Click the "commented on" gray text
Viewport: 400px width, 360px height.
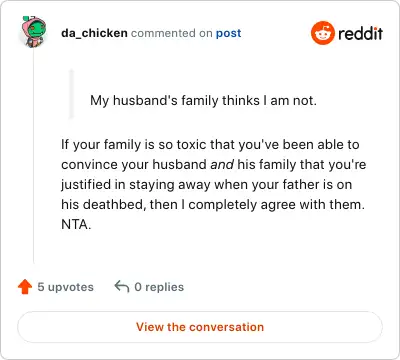(172, 33)
